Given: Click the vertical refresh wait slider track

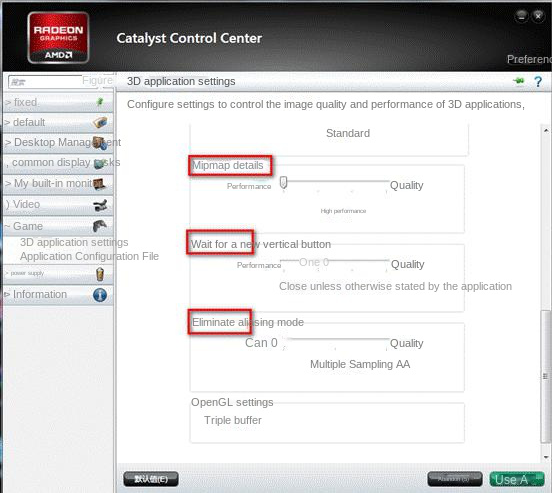Looking at the screenshot, I should coord(335,261).
